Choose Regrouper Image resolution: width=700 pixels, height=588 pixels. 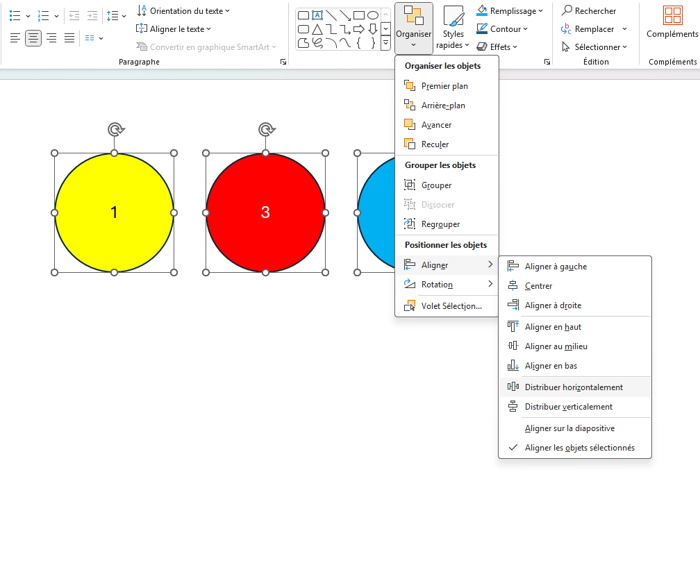tap(447, 224)
